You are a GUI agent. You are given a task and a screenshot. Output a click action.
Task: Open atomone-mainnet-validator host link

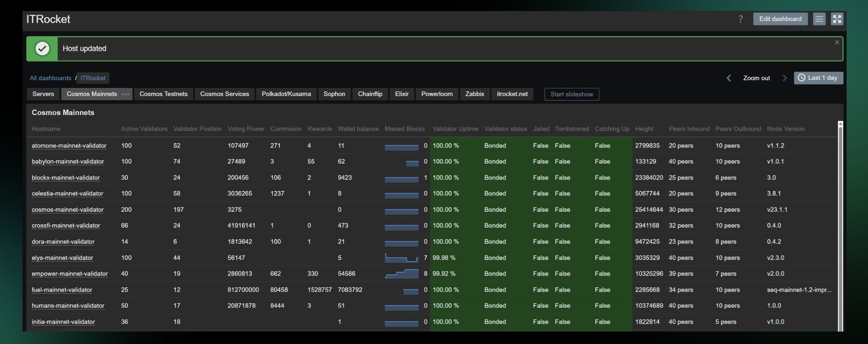(69, 146)
